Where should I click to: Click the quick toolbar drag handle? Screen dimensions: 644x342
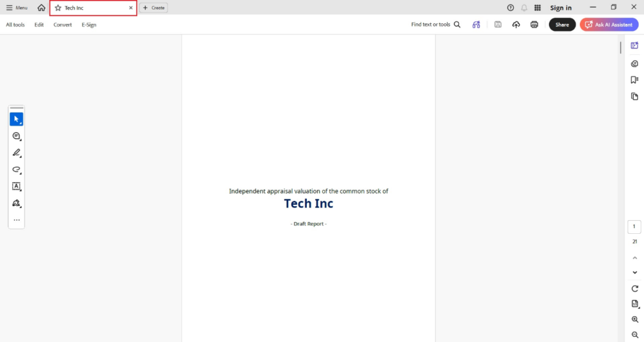[x=16, y=108]
